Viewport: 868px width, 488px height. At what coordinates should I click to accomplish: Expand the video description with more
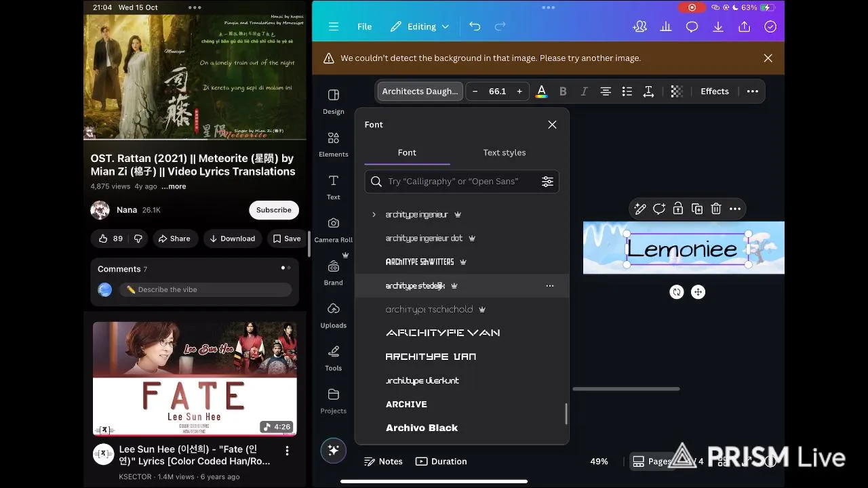(174, 186)
